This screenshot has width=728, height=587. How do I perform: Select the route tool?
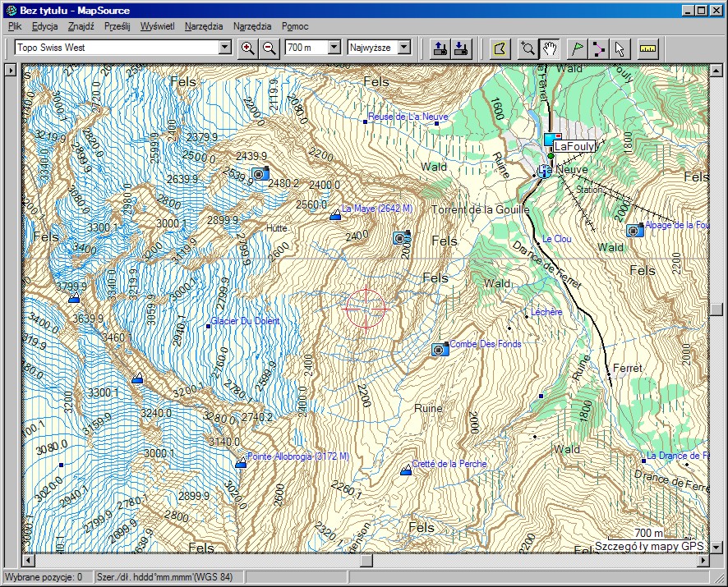[598, 48]
